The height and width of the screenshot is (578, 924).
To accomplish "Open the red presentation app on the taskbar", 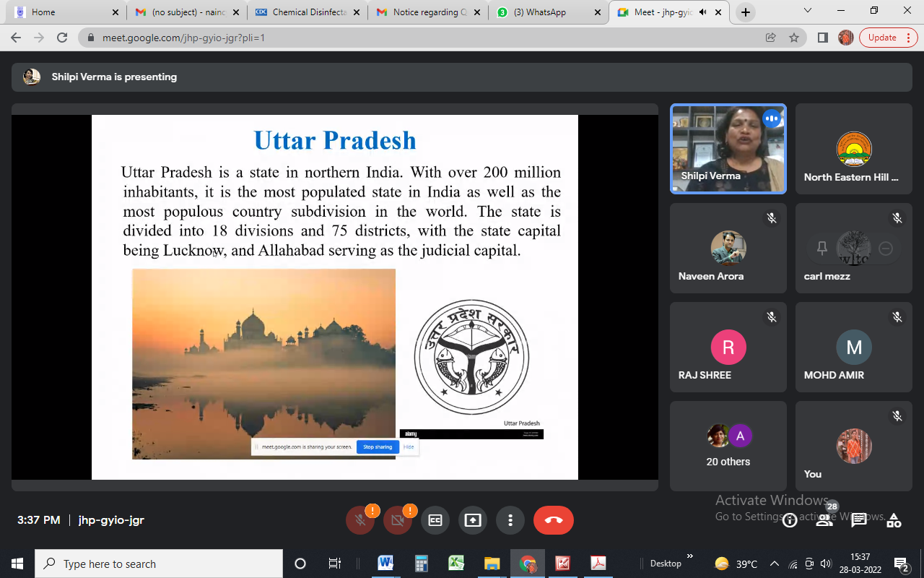I will 563,564.
